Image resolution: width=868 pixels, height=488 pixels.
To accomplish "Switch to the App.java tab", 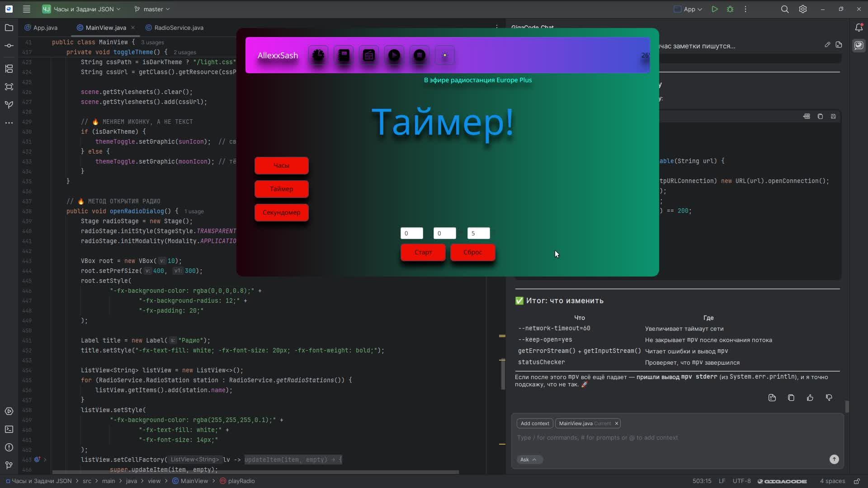I will click(41, 28).
